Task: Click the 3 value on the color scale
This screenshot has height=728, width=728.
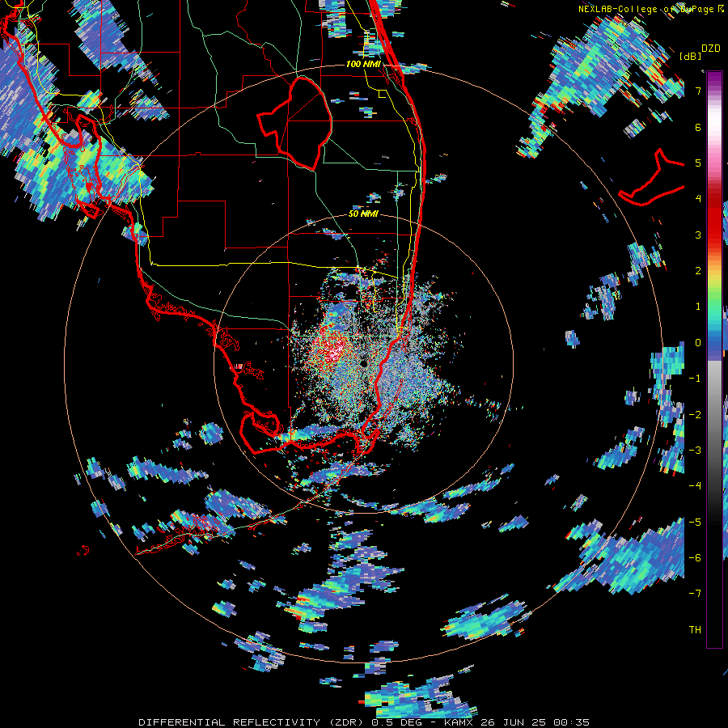Action: click(x=698, y=235)
